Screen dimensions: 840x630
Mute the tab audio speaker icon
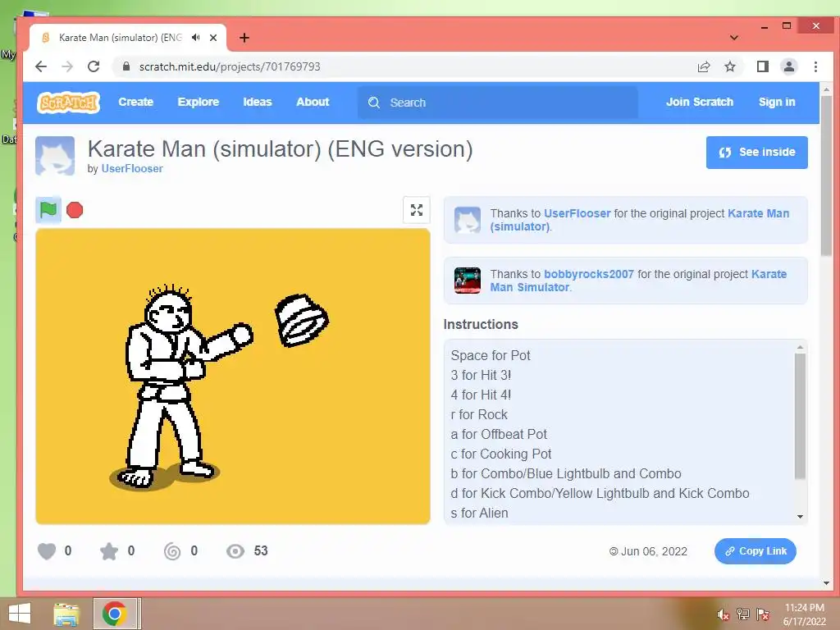[x=195, y=38]
